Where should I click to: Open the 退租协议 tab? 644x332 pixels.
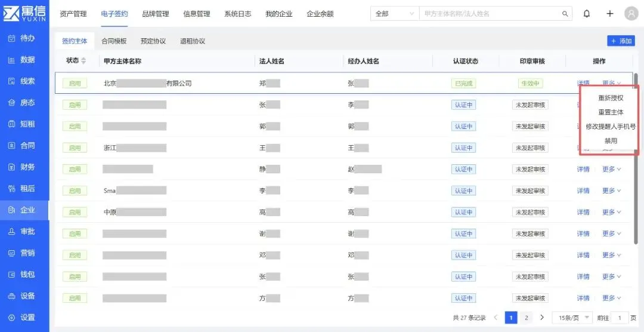(x=193, y=41)
